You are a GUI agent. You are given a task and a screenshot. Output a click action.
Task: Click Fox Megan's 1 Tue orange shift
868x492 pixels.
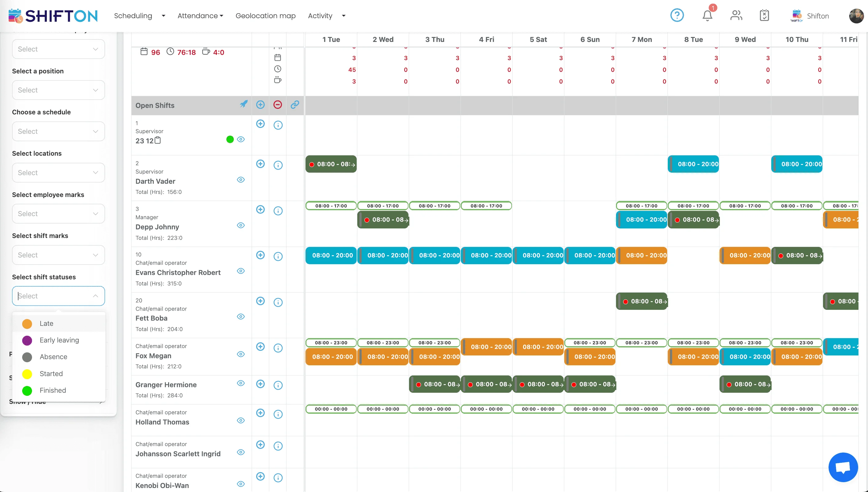[x=331, y=357]
